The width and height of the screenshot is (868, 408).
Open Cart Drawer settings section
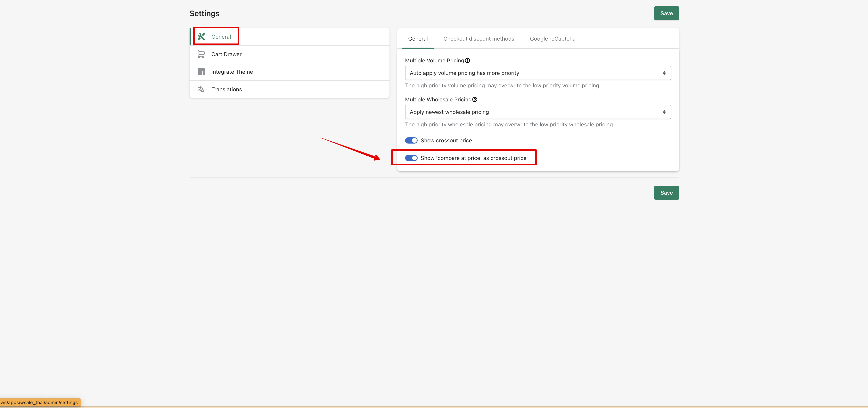pyautogui.click(x=290, y=54)
